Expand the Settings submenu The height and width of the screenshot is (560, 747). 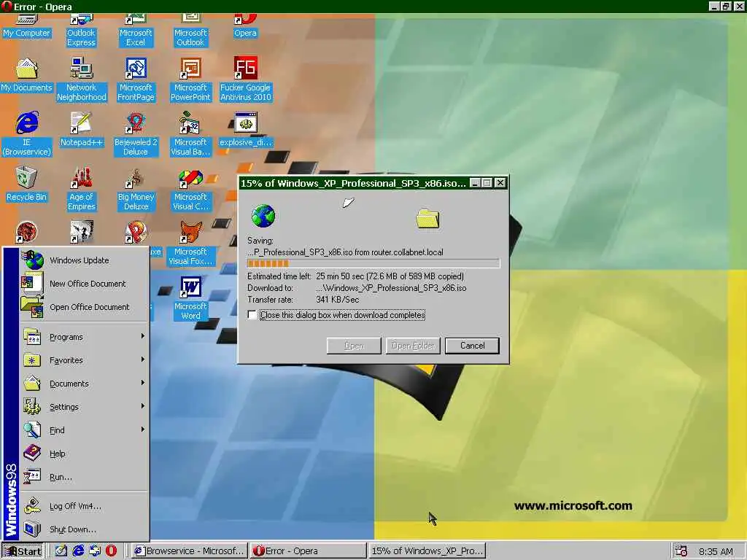[84, 407]
